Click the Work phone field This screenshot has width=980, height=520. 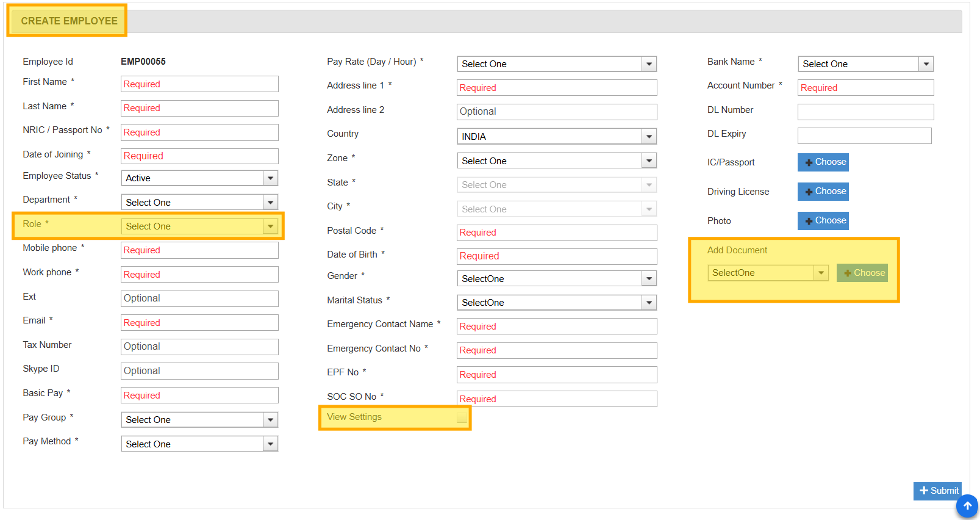click(x=199, y=275)
